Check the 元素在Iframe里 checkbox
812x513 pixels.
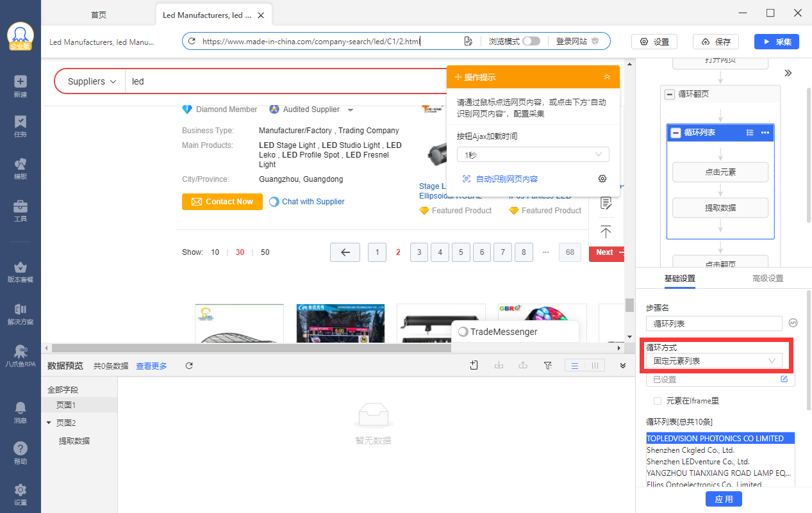click(657, 401)
